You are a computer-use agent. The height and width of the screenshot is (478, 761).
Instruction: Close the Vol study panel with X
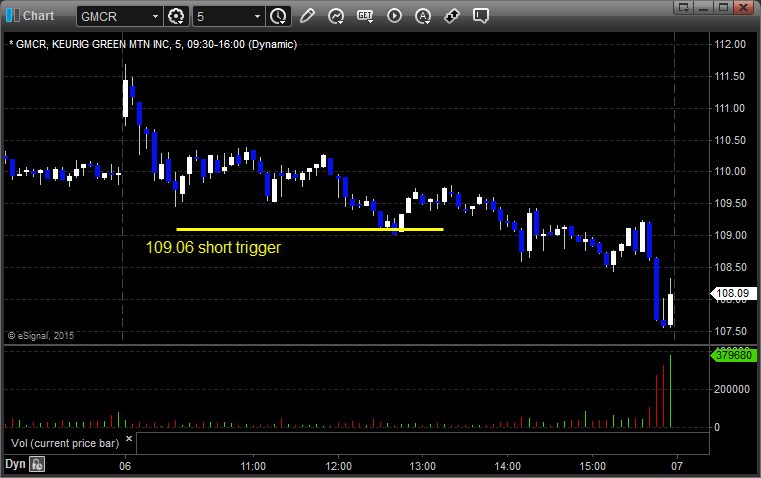point(129,439)
